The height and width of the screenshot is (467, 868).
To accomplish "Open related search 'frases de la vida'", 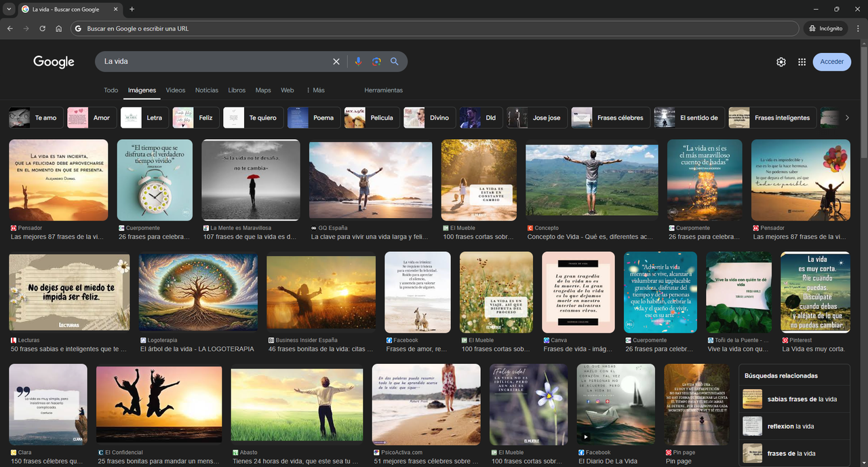I will [x=794, y=453].
